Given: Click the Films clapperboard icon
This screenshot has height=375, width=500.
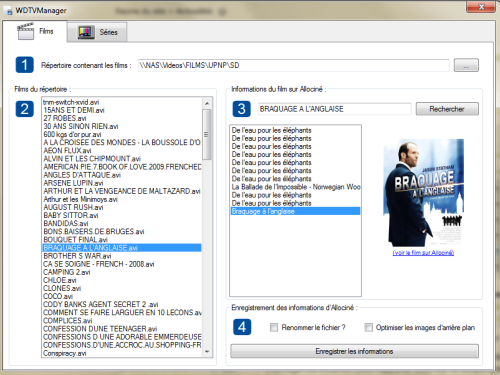Looking at the screenshot, I should [25, 31].
